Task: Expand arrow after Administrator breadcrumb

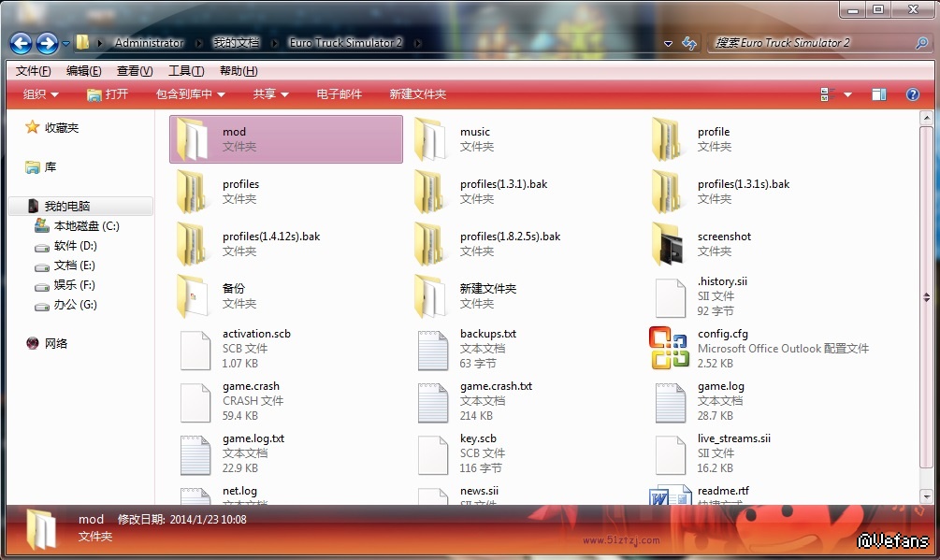Action: pyautogui.click(x=199, y=43)
